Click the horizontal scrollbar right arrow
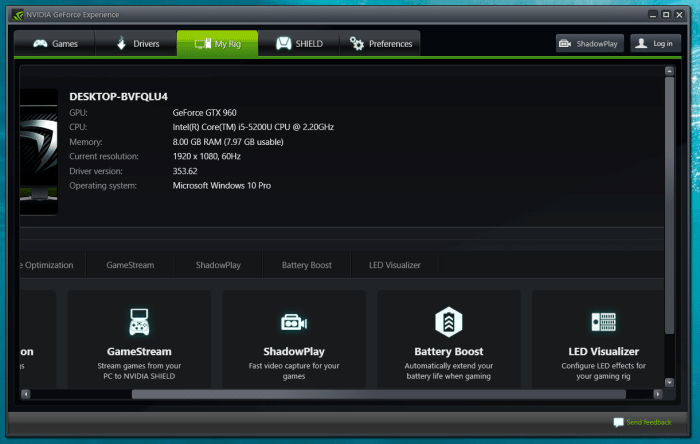This screenshot has height=444, width=700. 658,394
